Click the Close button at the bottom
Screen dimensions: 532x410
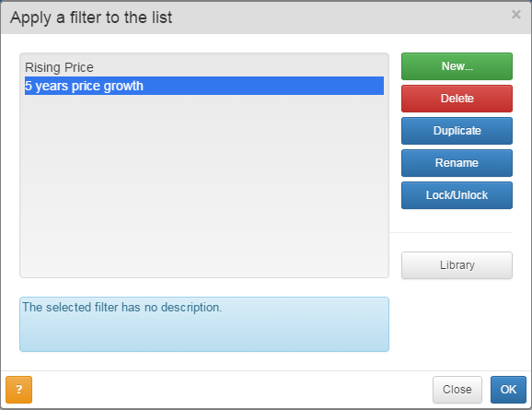tap(457, 390)
